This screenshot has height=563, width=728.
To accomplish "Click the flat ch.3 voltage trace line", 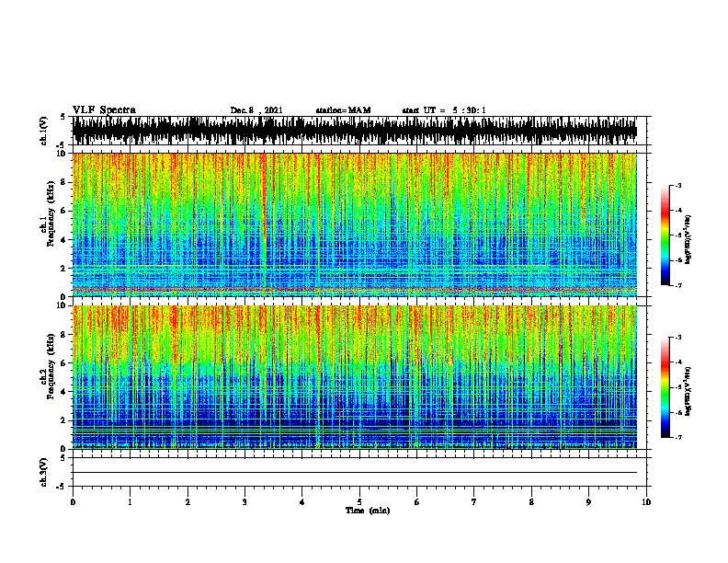I will pos(355,473).
